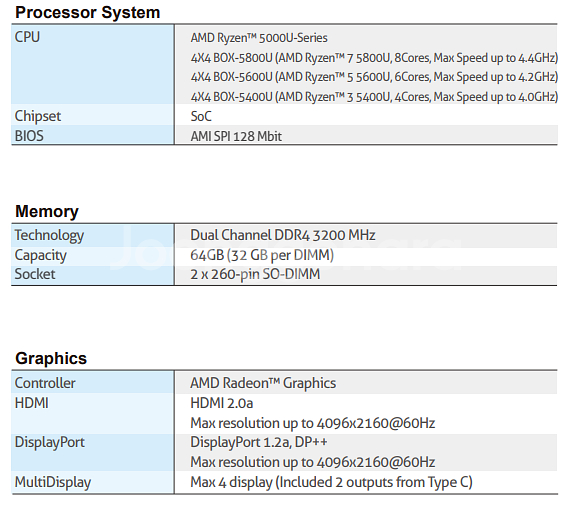Select AMD Radeon Graphics value

263,383
